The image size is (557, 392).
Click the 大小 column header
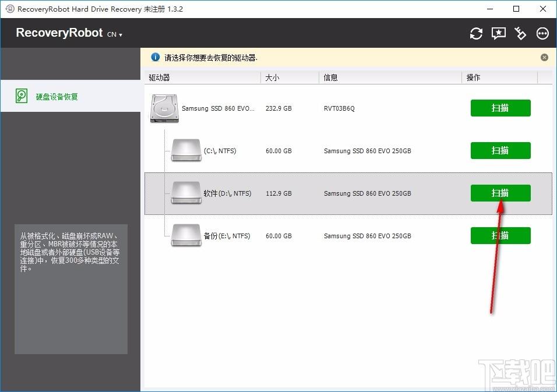pyautogui.click(x=290, y=77)
